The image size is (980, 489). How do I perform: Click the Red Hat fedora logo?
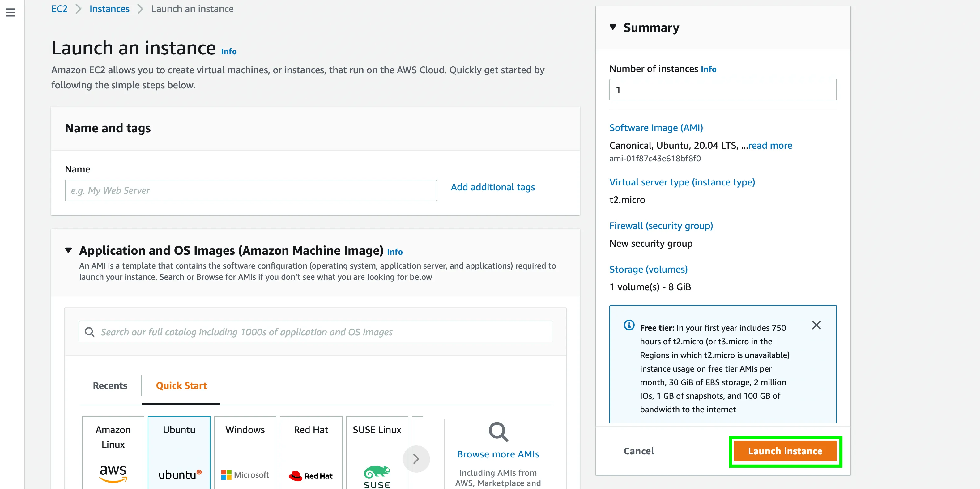tap(296, 474)
